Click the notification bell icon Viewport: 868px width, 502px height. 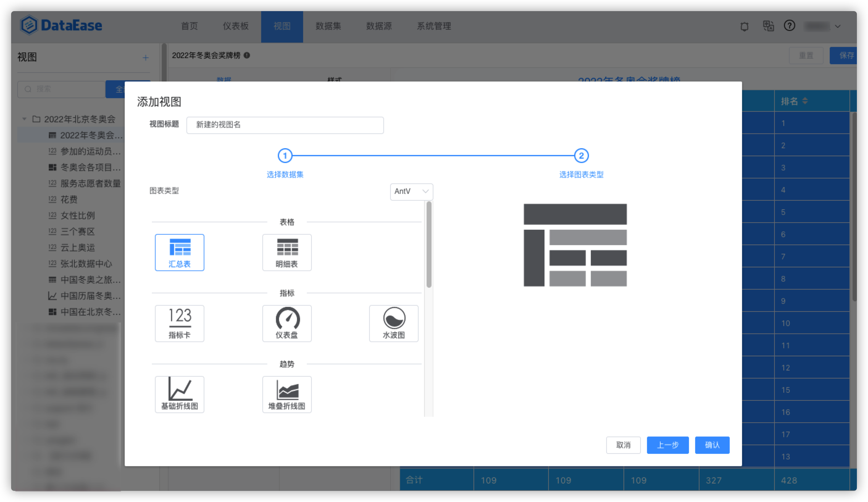(x=744, y=27)
